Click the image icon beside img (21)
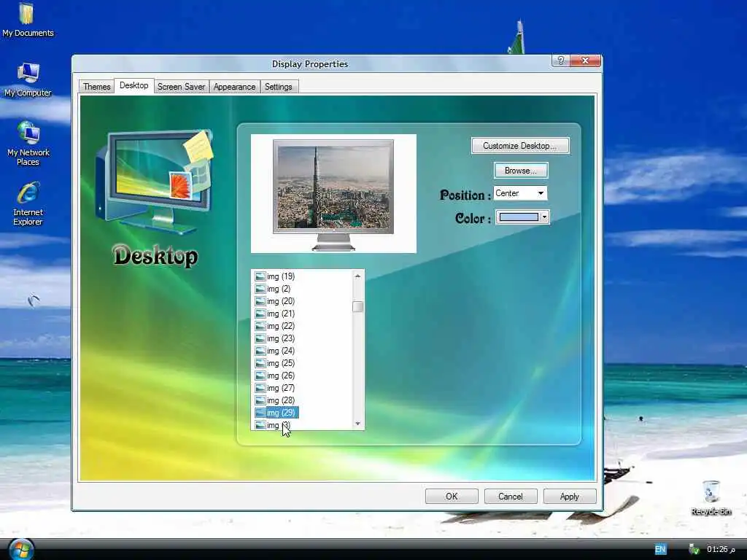 pyautogui.click(x=260, y=314)
